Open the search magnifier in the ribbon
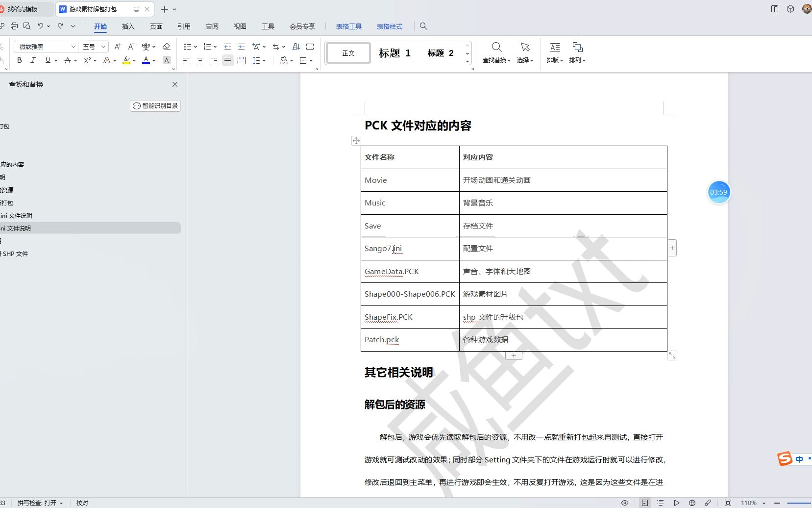The width and height of the screenshot is (812, 508). coord(424,26)
